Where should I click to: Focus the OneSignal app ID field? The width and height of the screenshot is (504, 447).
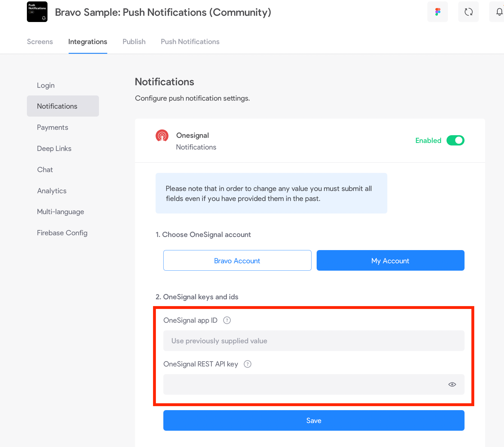point(314,341)
